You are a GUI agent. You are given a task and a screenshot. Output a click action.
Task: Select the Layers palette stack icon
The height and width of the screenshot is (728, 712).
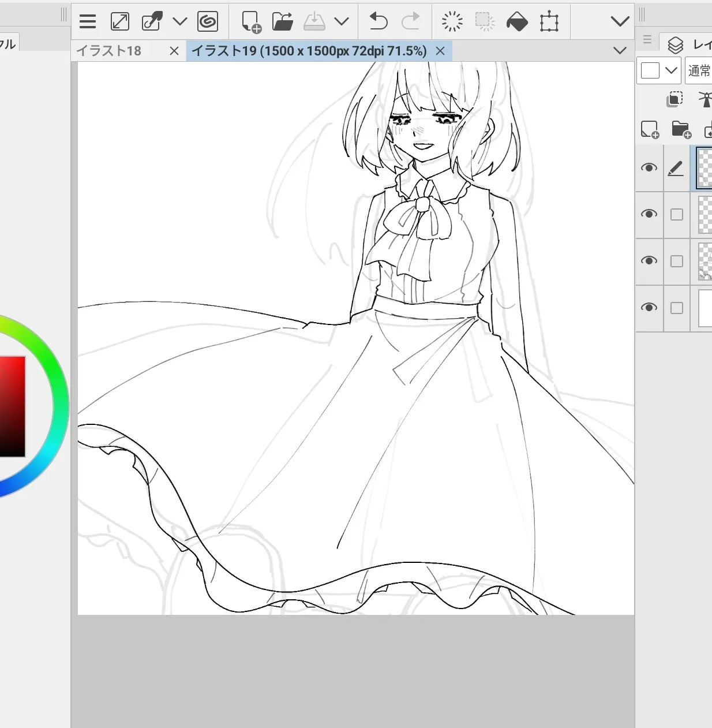point(675,44)
